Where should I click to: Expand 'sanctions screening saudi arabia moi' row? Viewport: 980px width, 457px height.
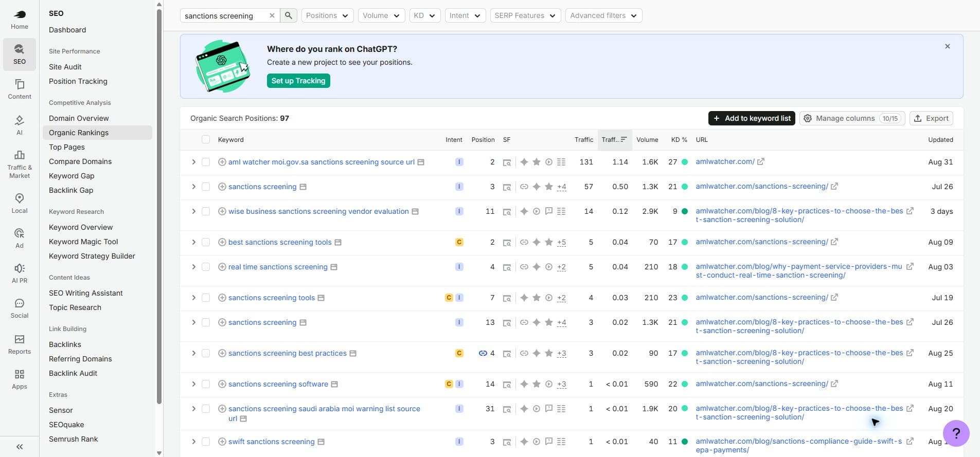click(x=193, y=409)
